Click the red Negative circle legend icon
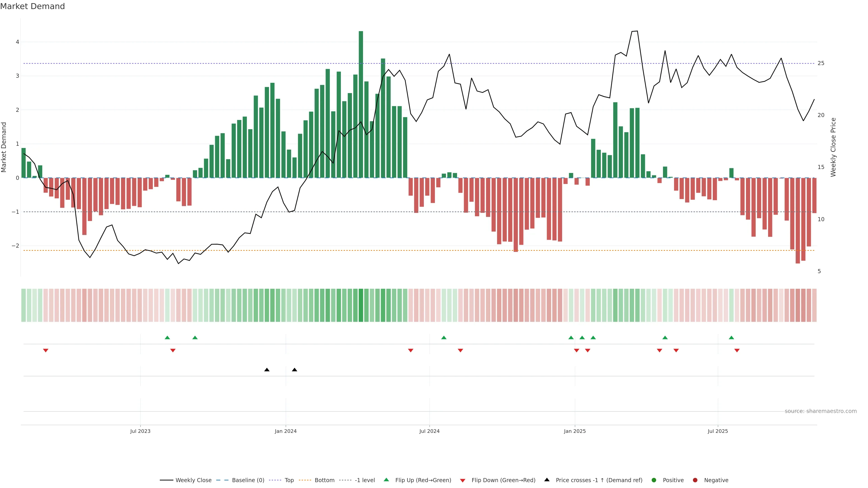The image size is (868, 488). tap(695, 480)
